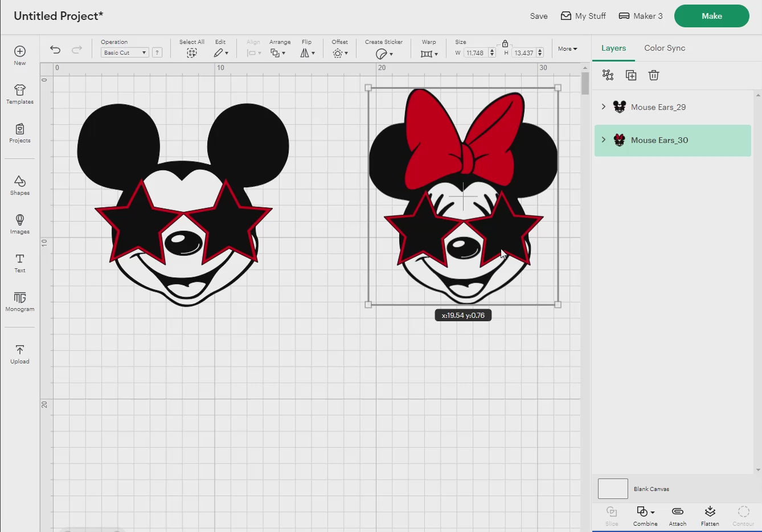The width and height of the screenshot is (762, 532).
Task: Click the Group layers icon
Action: pyautogui.click(x=608, y=75)
